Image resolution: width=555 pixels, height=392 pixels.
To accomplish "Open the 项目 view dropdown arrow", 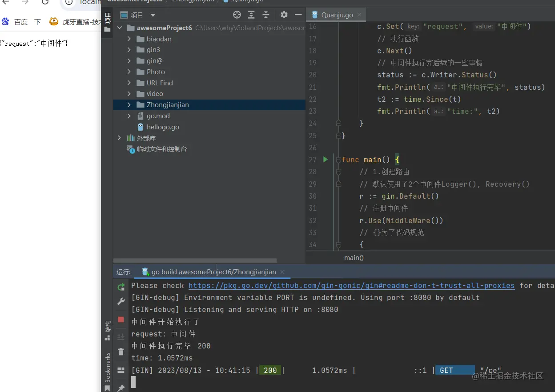I will coord(153,15).
